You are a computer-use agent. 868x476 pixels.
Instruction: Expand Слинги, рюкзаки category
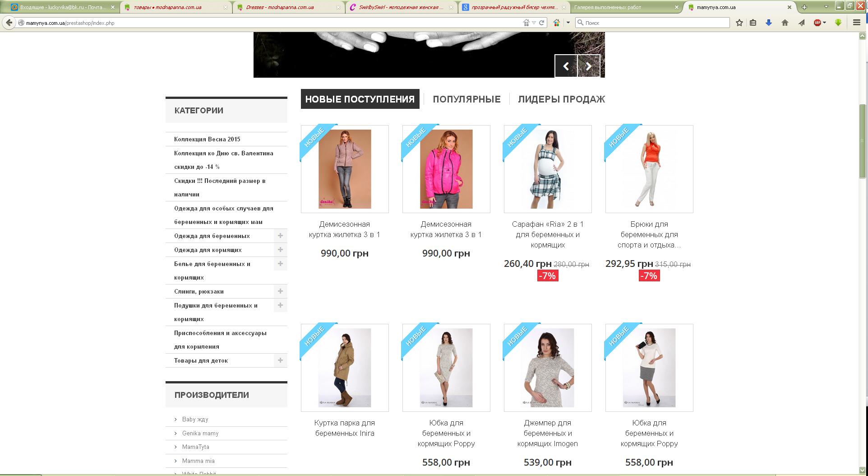coord(280,291)
